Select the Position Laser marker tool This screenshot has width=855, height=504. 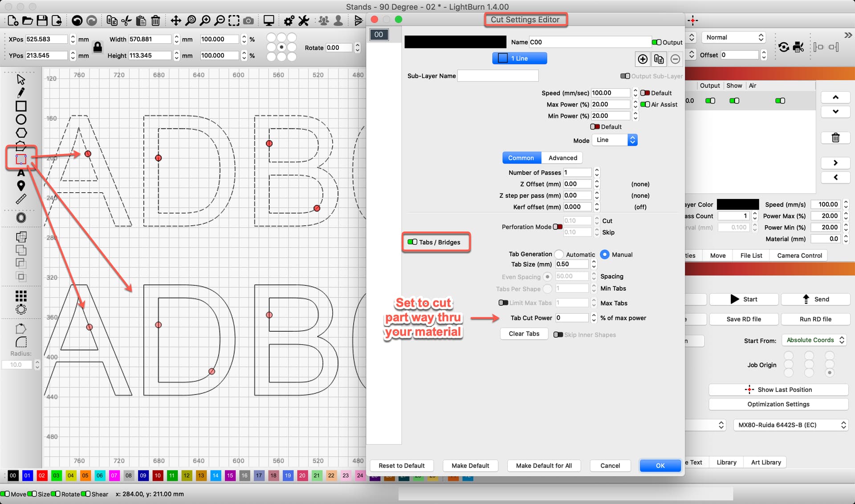[x=21, y=186]
